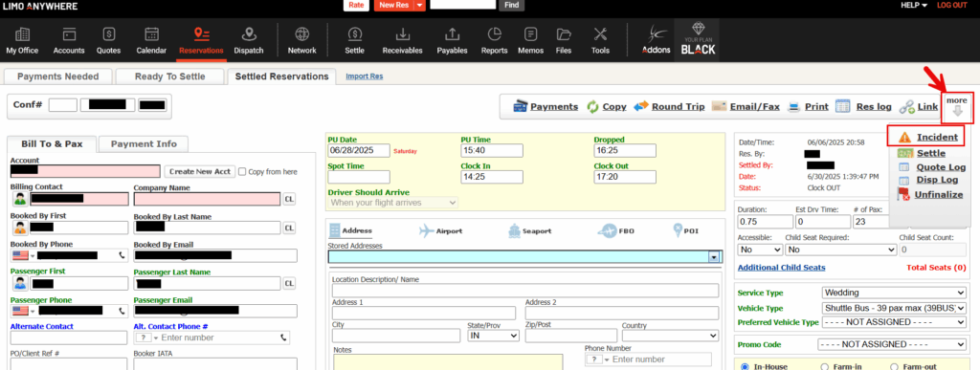Click Create New Acct button
The width and height of the screenshot is (980, 370).
pos(199,171)
